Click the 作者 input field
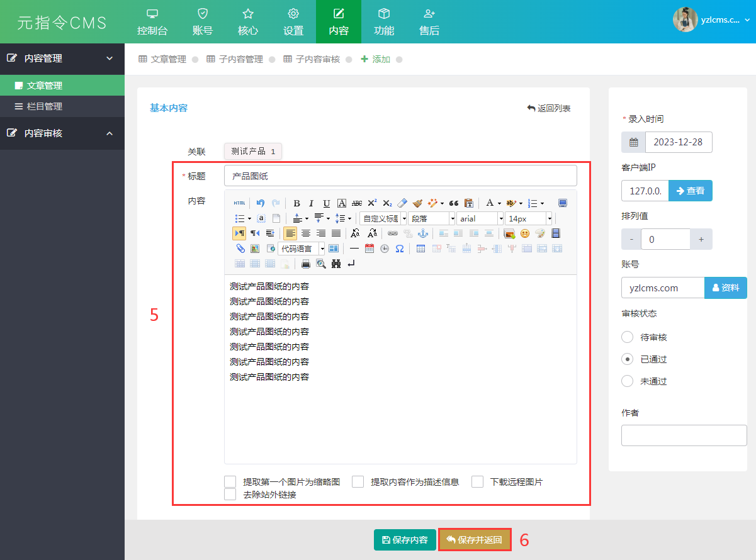 684,435
